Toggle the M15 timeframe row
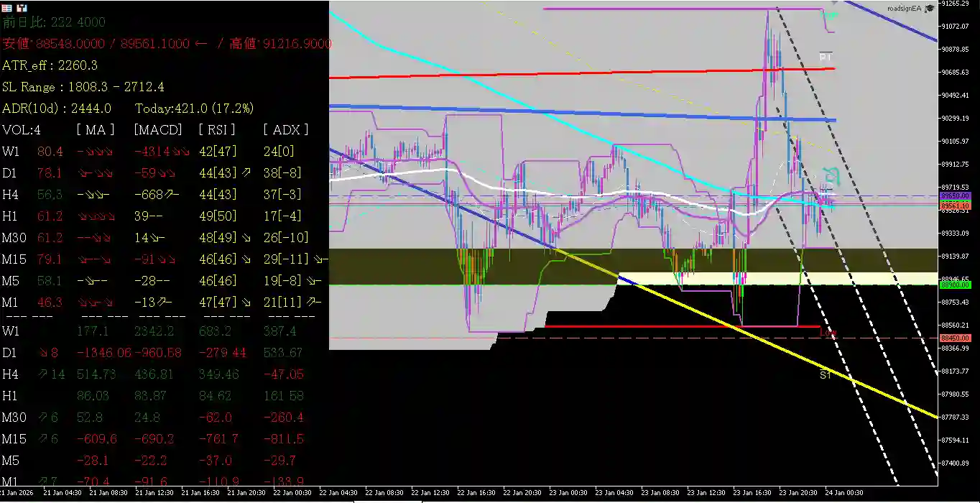The height and width of the screenshot is (503, 980). pos(14,259)
